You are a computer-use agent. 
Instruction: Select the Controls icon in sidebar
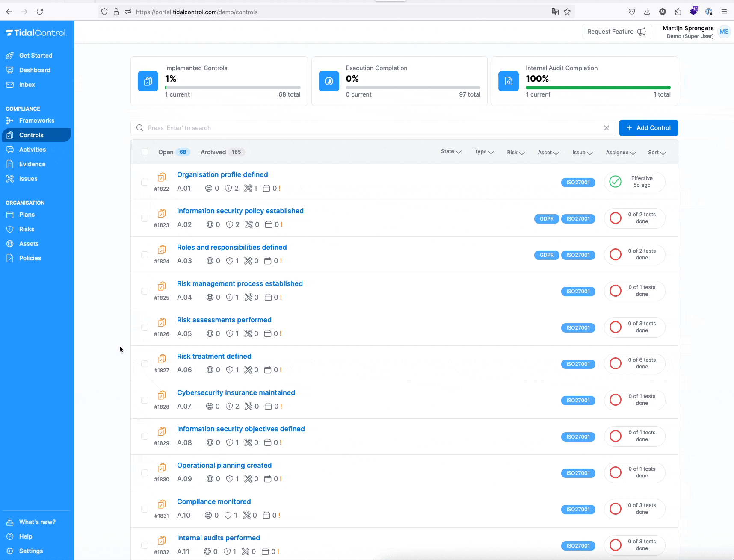9,135
